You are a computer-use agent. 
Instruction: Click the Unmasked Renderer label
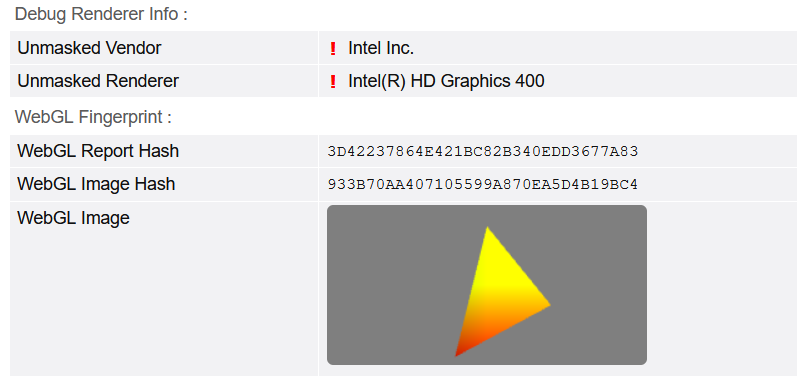(x=98, y=81)
